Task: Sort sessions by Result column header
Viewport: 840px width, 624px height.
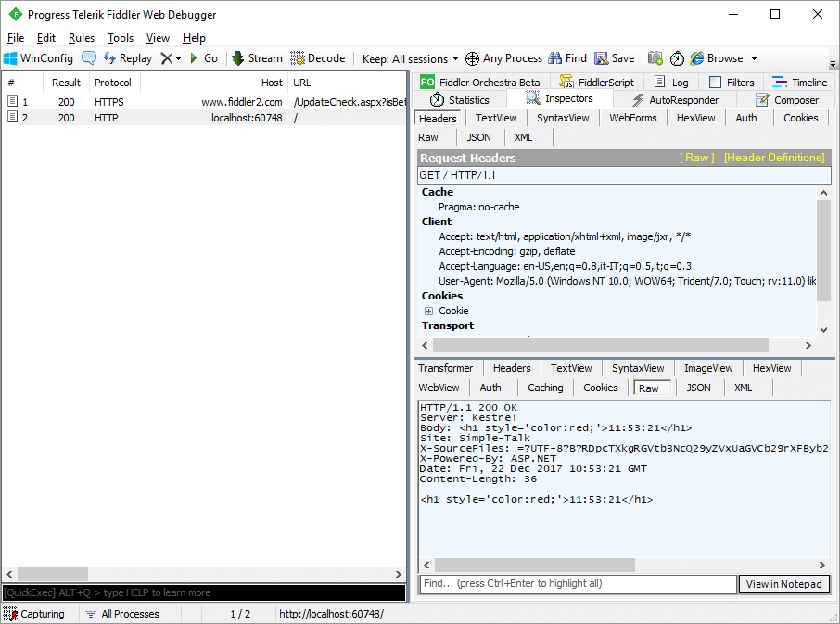Action: click(67, 83)
